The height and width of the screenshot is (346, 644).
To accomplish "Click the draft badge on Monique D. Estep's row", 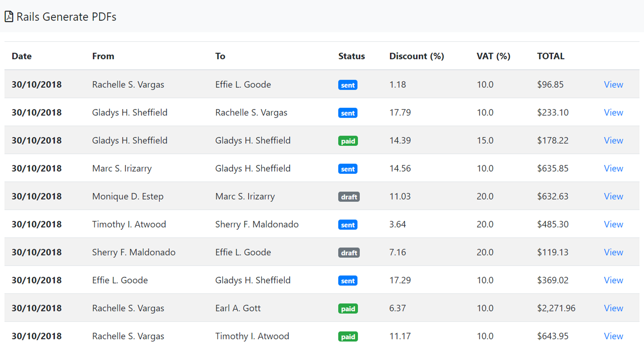I will [349, 197].
